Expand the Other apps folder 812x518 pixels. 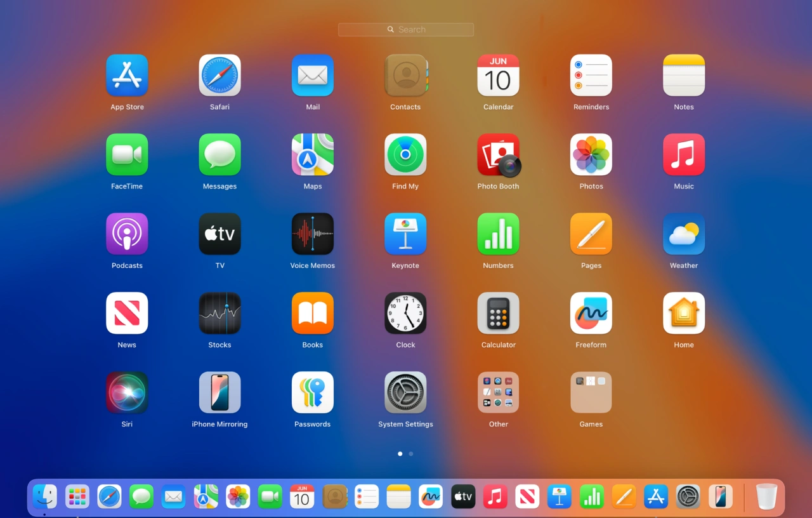coord(498,392)
